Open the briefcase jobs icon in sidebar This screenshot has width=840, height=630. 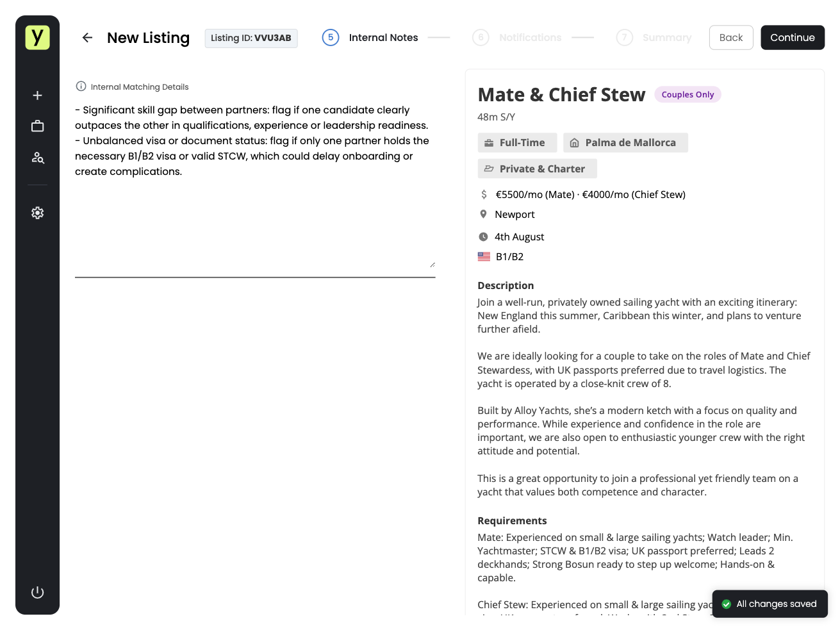pos(37,126)
